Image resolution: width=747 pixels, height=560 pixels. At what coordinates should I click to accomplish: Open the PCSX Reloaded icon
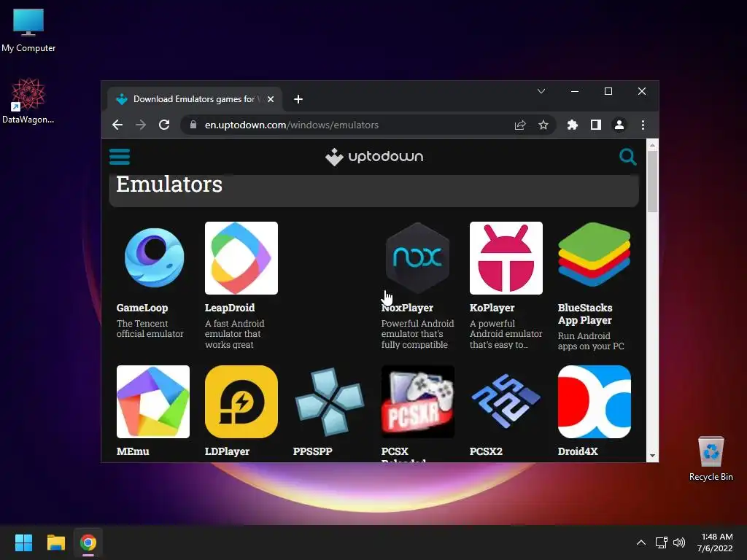point(418,402)
